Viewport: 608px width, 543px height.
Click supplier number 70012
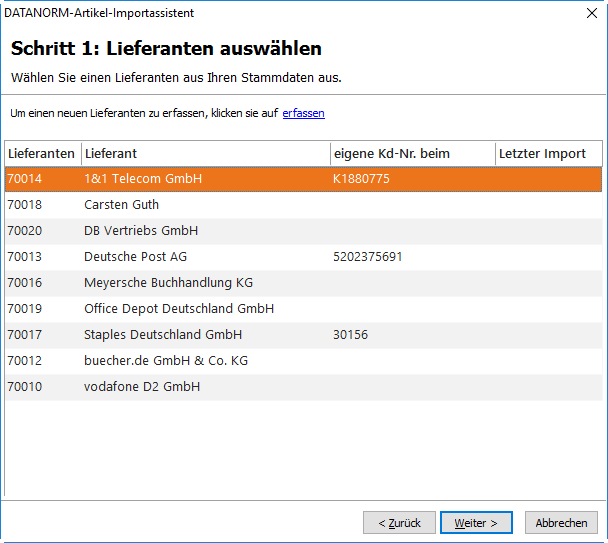(x=24, y=361)
